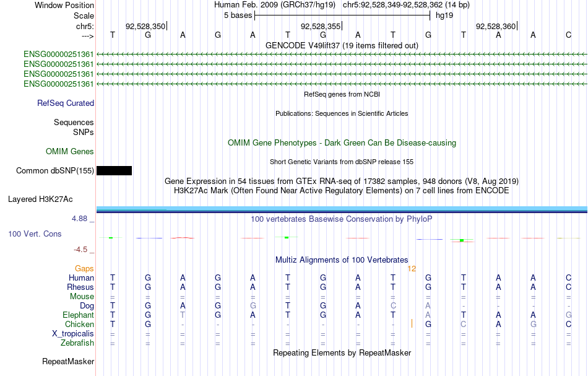Click the only A base in the Chicken row
The image size is (588, 376).
click(x=498, y=324)
